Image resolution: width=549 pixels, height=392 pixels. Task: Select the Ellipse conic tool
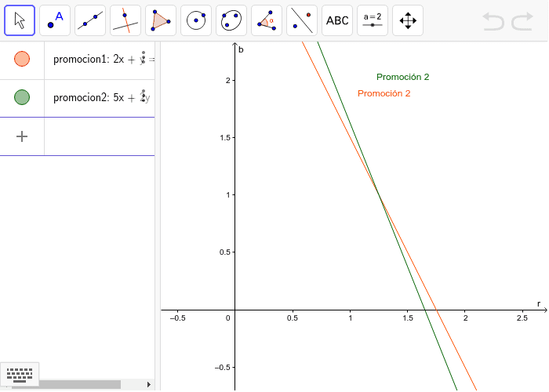(x=231, y=20)
